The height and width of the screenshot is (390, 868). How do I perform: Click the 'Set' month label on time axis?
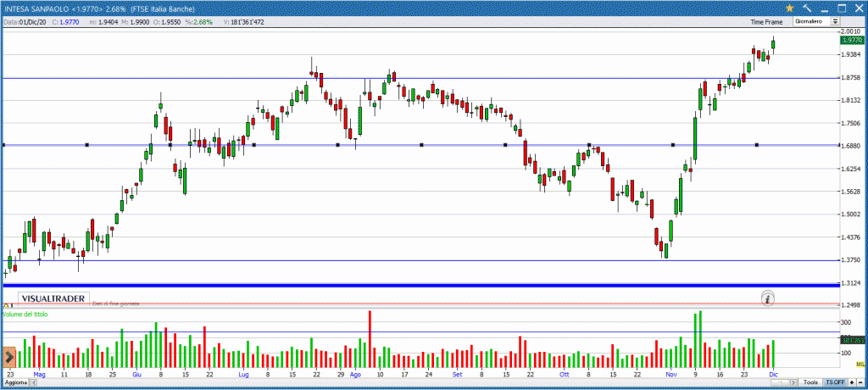[457, 375]
